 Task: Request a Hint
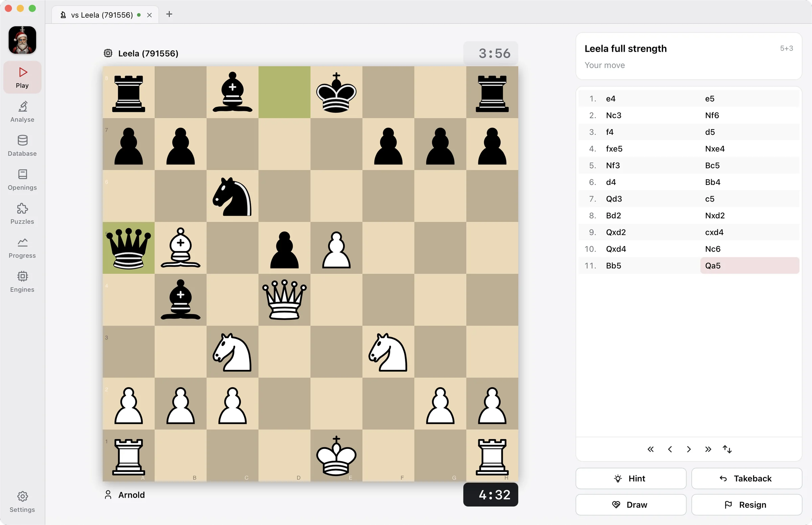coord(631,479)
